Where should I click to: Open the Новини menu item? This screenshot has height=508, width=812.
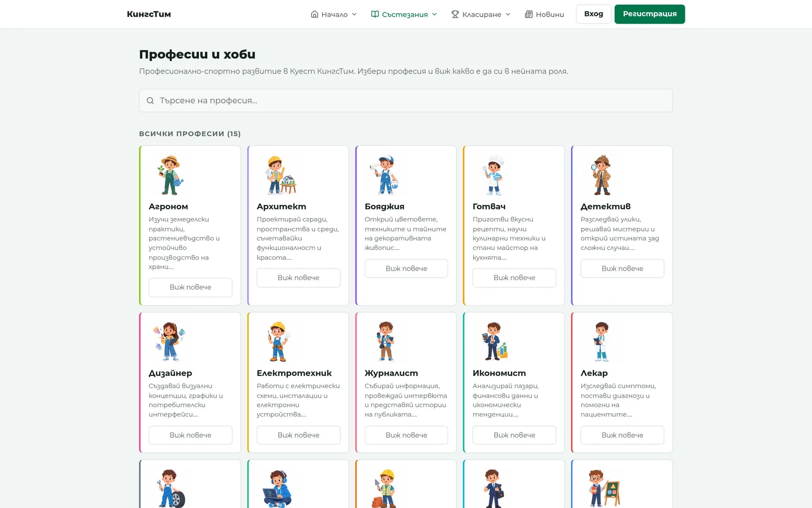tap(544, 14)
